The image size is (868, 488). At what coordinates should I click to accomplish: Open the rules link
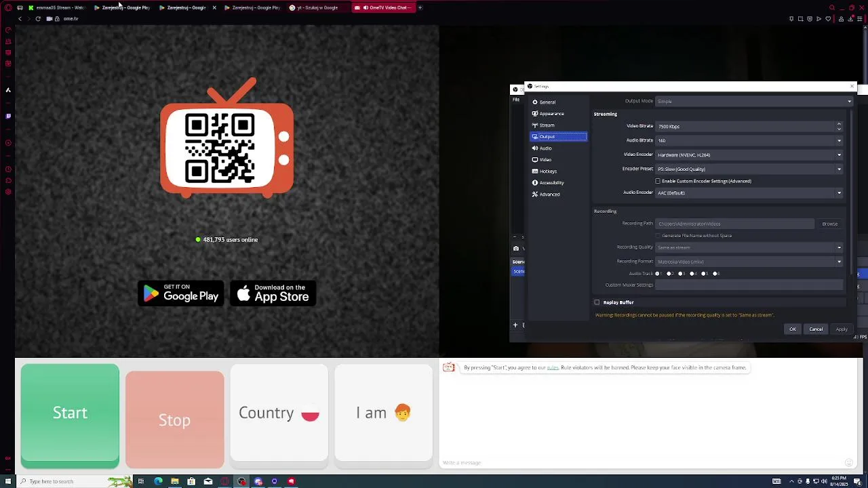[553, 367]
